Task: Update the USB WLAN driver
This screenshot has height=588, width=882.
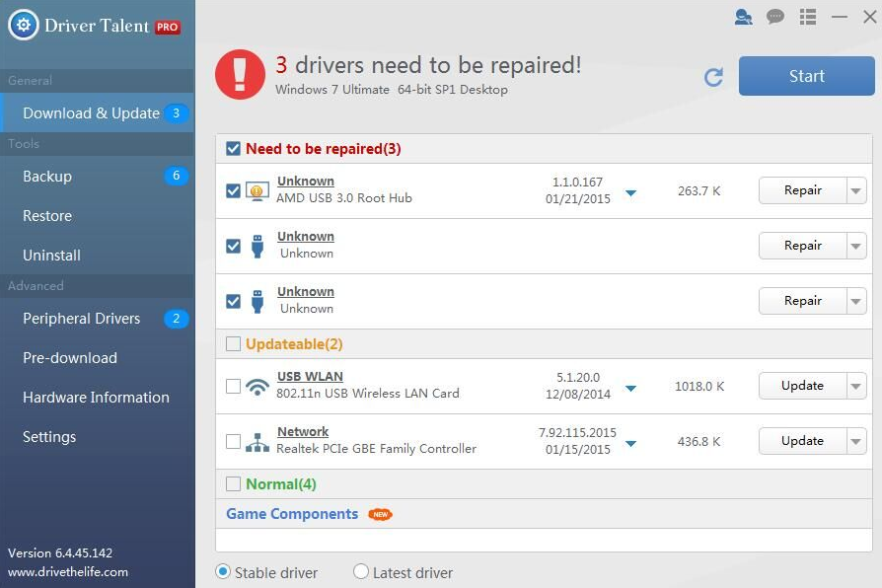Action: click(803, 386)
